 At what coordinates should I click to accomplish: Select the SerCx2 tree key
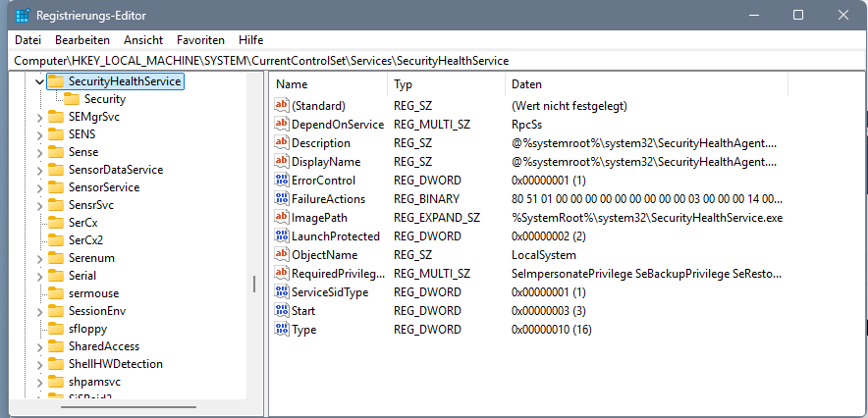coord(85,240)
